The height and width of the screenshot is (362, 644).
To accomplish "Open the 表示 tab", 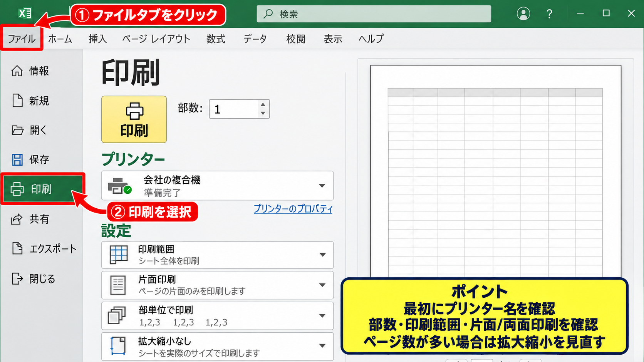I will click(333, 39).
